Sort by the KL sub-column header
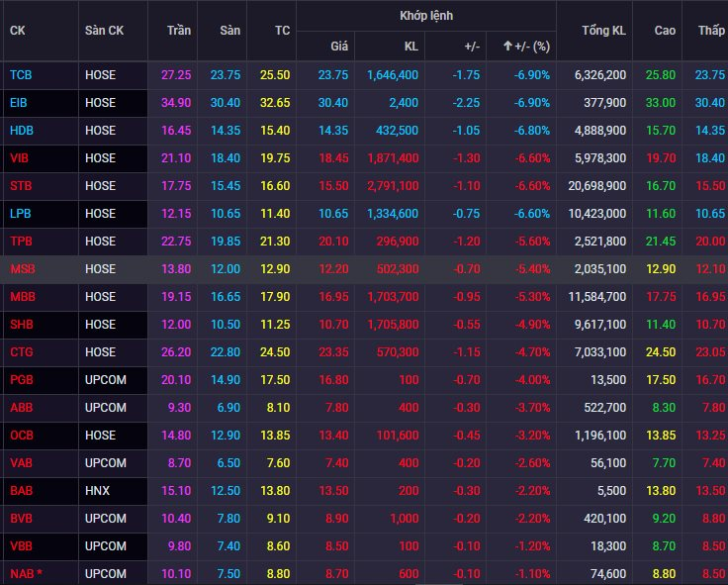 (x=410, y=46)
